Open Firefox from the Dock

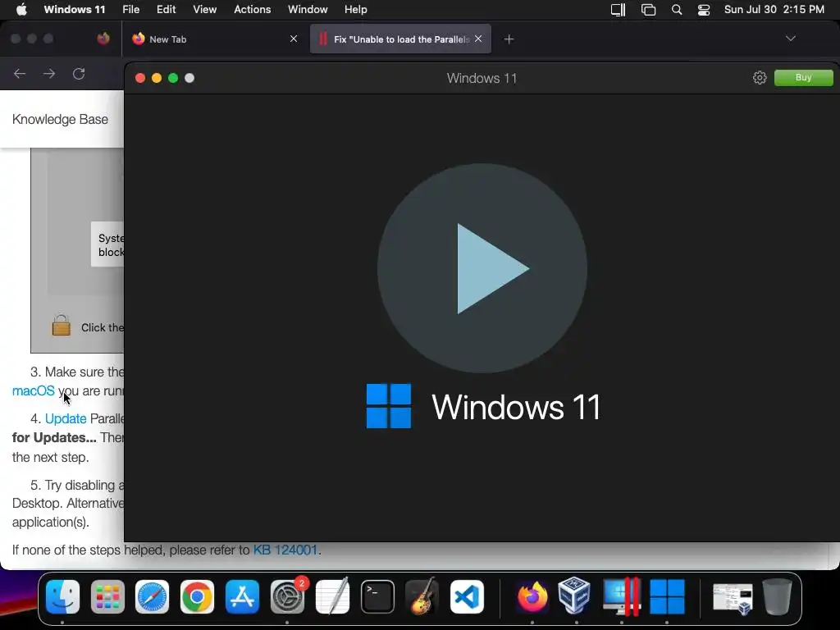[x=532, y=596]
